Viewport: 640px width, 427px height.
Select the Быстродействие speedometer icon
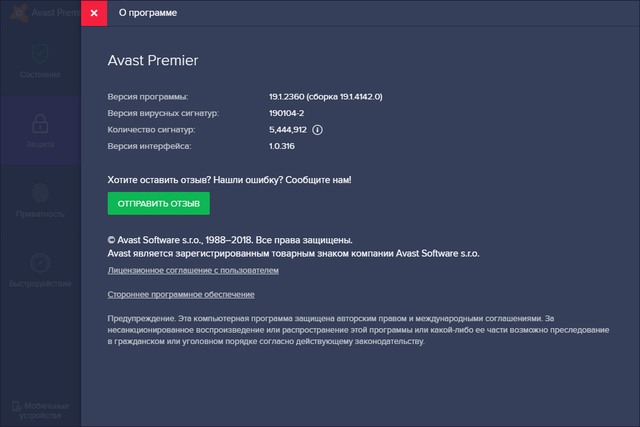(40, 264)
